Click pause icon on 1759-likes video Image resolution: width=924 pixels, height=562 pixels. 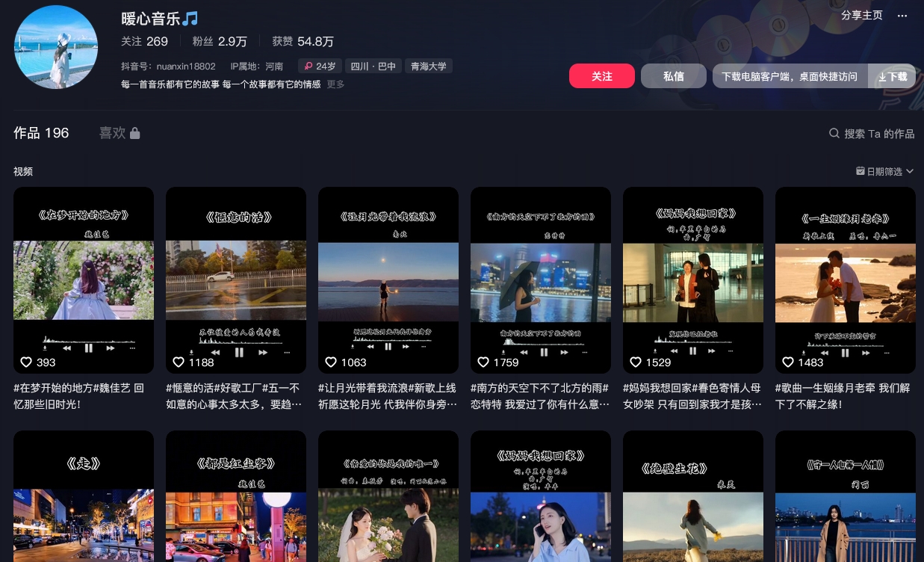544,352
